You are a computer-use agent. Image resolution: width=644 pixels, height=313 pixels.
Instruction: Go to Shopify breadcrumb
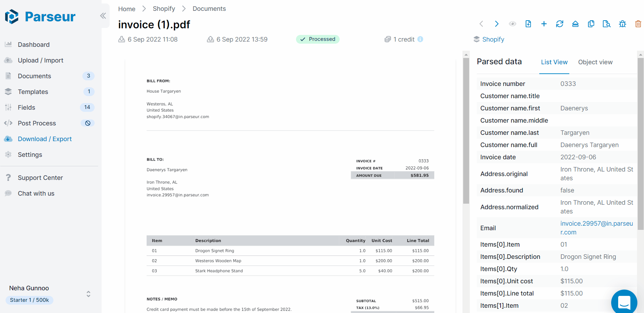164,9
